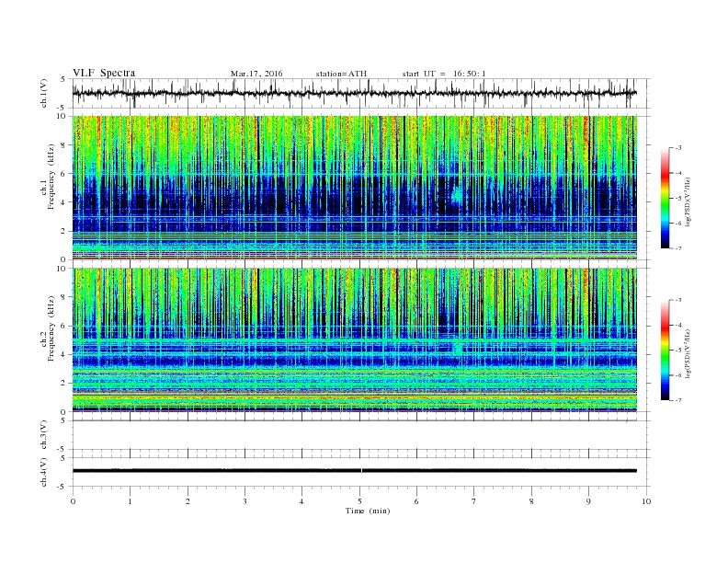Viewport: 728px width, 563px height.
Task: Click the time axis tick label '10'
Action: pos(646,501)
